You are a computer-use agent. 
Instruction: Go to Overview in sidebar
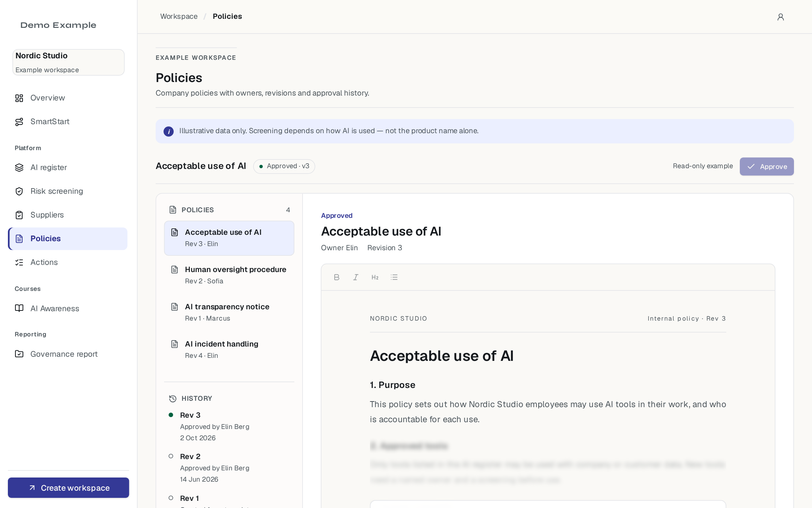[x=68, y=98]
